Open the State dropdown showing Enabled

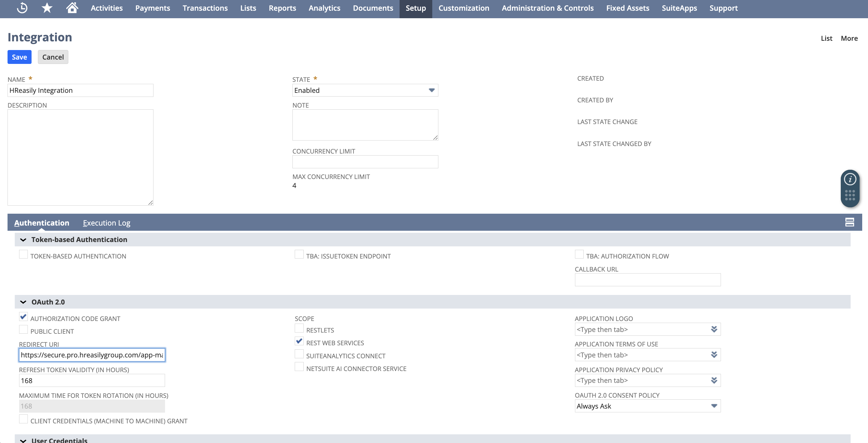pos(365,90)
